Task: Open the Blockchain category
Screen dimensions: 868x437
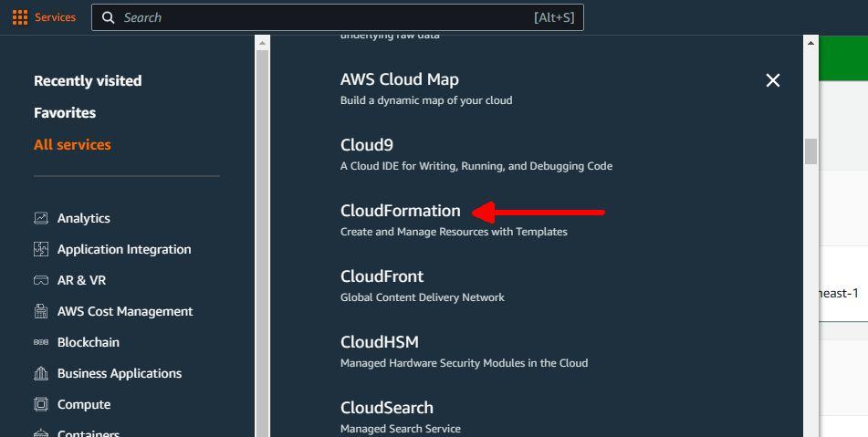Action: click(88, 342)
